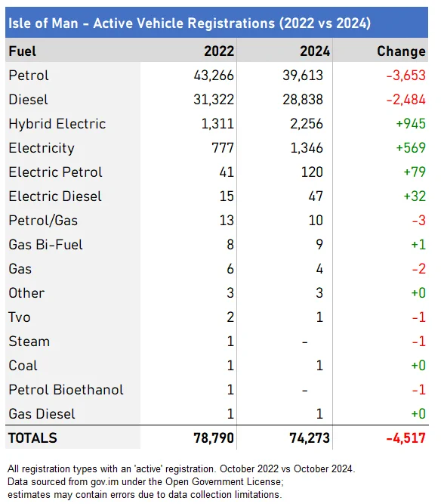Click the Gas Bi-Fuel change value +1

(418, 245)
